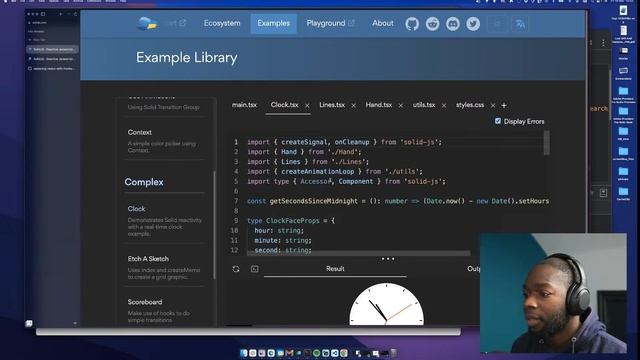
Task: Click the examples list scrollbar
Action: point(214,224)
